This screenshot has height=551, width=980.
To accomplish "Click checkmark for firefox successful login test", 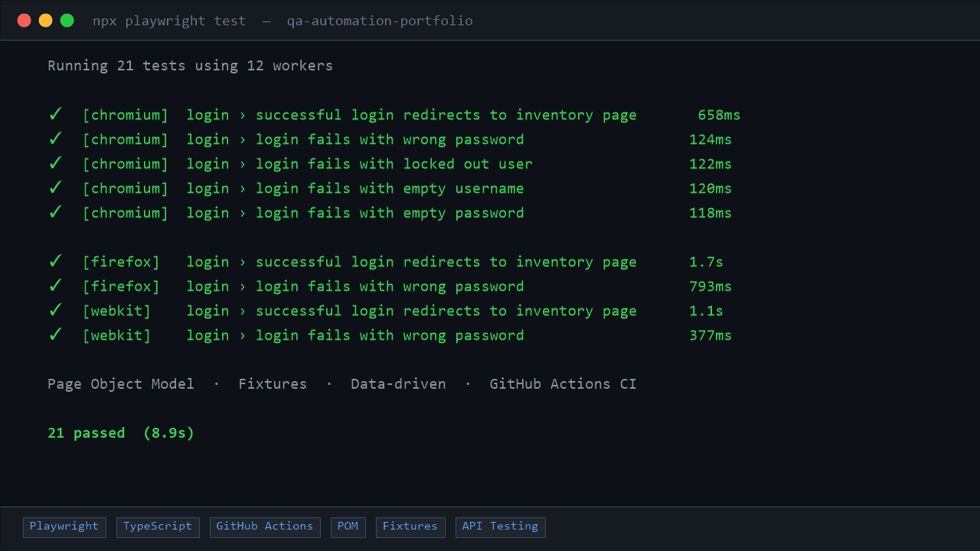I will [55, 262].
